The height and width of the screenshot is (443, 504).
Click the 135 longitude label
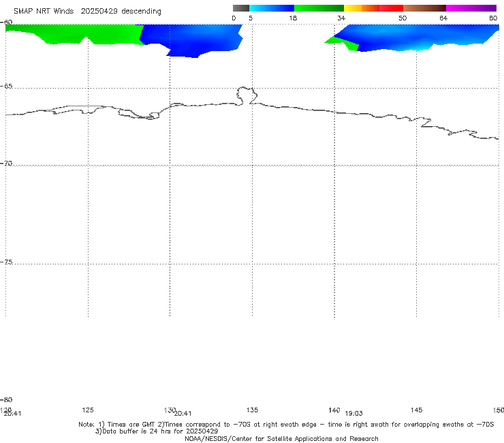click(x=252, y=410)
